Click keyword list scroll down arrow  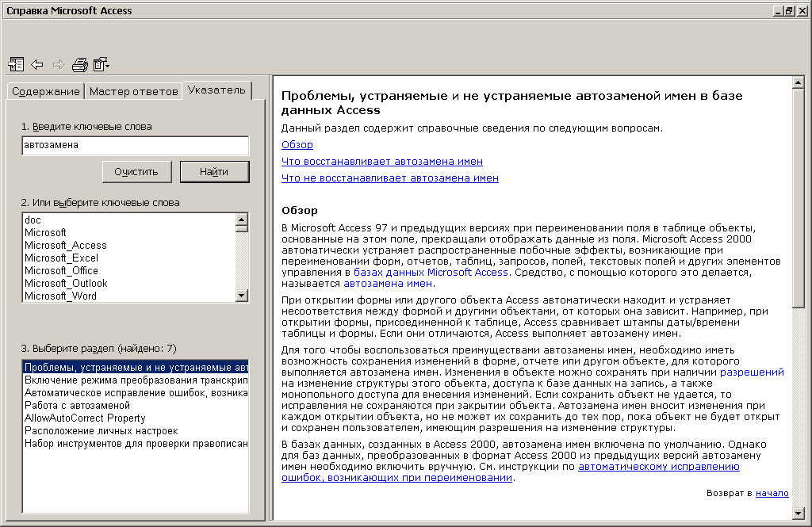[x=241, y=296]
